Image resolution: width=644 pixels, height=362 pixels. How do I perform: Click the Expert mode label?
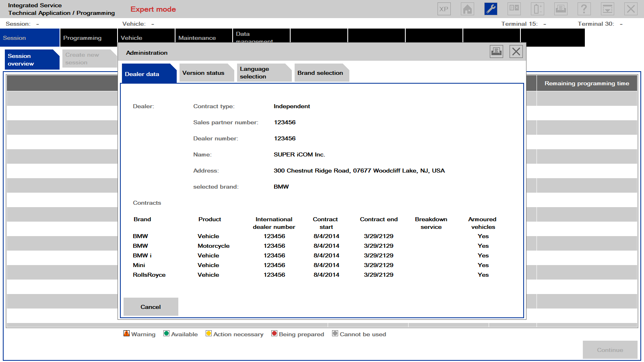pyautogui.click(x=153, y=9)
